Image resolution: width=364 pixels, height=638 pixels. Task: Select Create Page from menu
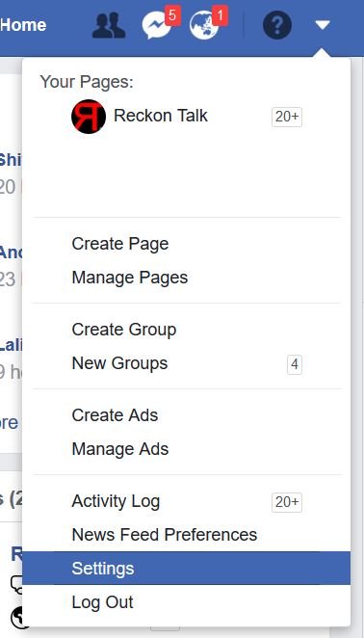tap(120, 244)
